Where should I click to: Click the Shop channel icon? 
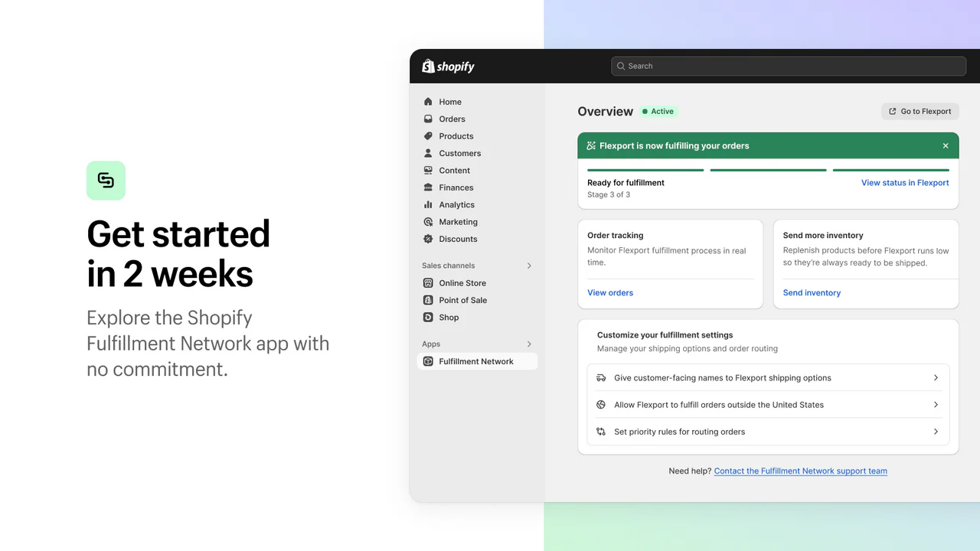(428, 317)
